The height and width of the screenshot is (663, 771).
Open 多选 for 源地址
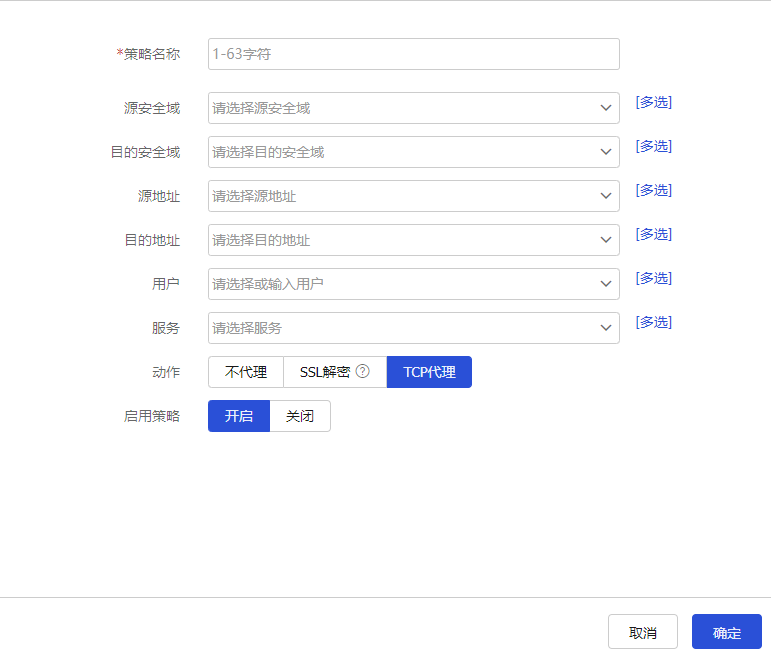[653, 190]
